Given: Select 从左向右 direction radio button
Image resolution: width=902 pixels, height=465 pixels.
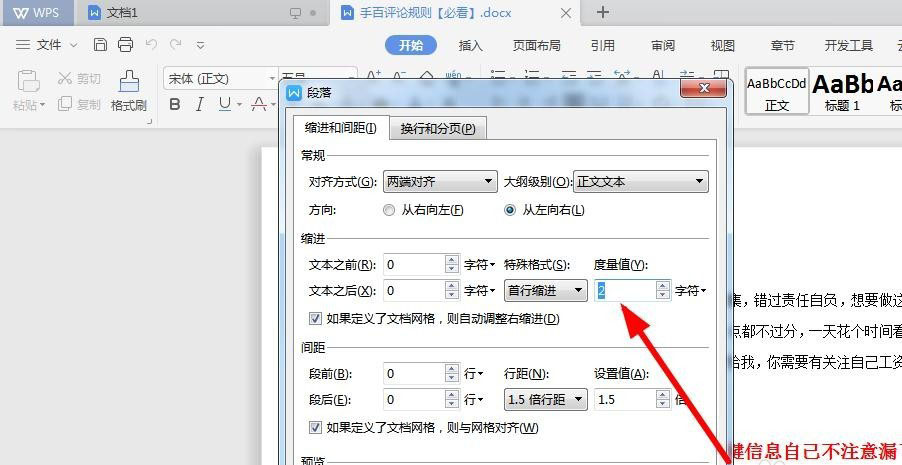Looking at the screenshot, I should click(x=510, y=211).
